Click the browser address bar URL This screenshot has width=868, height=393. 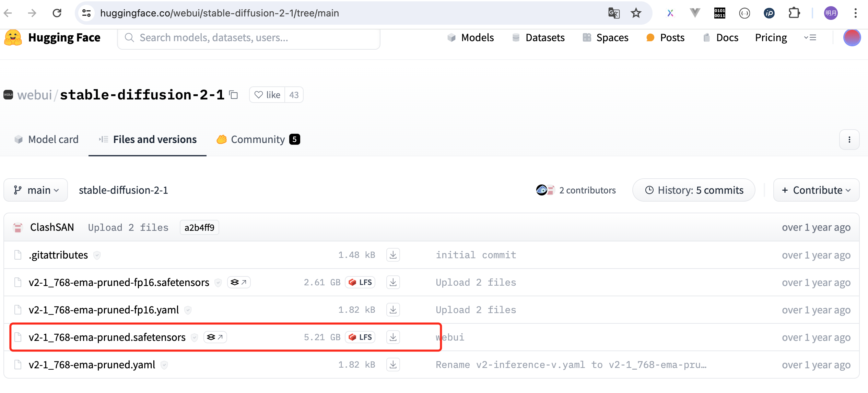(220, 13)
